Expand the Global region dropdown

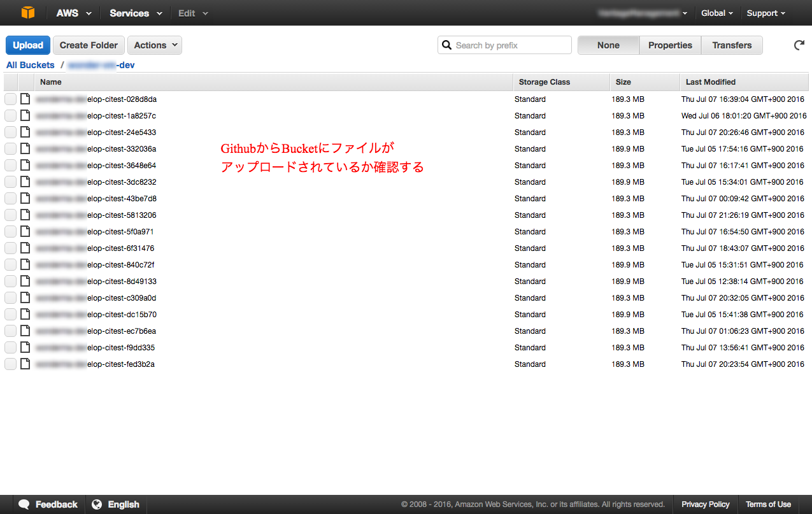click(716, 13)
